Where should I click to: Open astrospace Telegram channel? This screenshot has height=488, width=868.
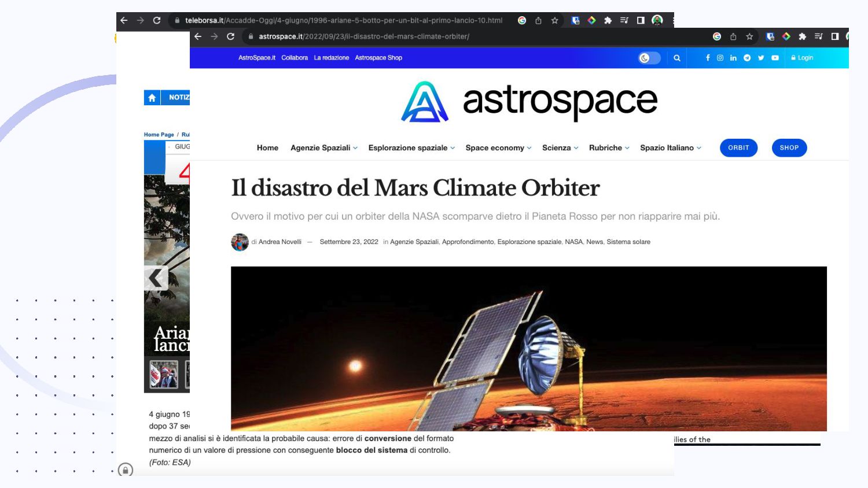747,58
